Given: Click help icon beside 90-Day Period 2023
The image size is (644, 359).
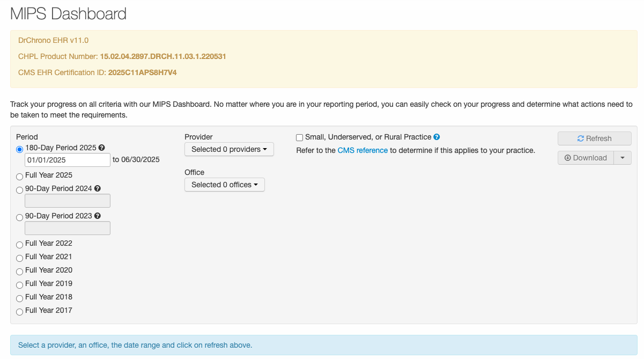Looking at the screenshot, I should click(98, 216).
